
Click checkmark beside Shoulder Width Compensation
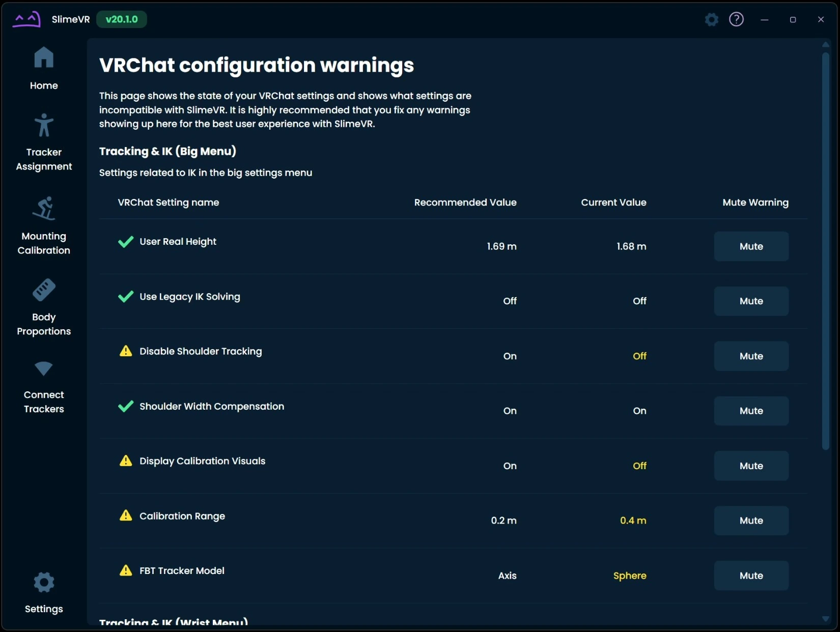click(126, 407)
